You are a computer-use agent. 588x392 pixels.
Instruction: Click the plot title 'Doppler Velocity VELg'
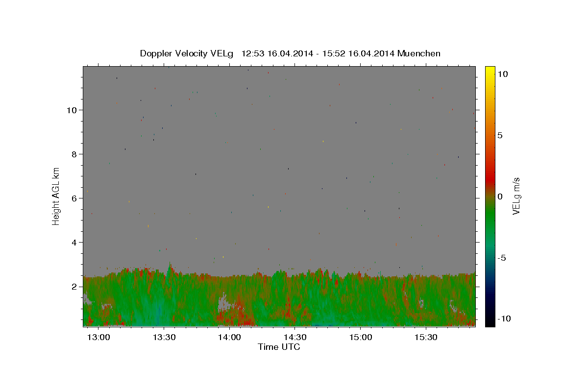(187, 54)
